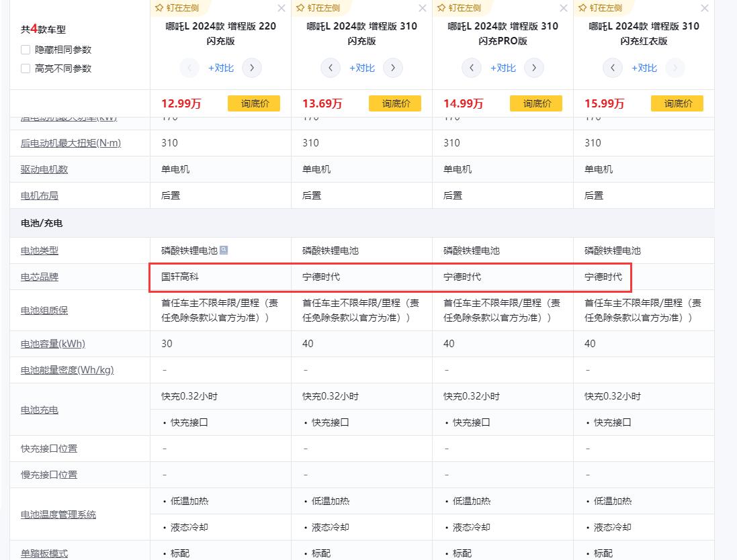Click magnifier icon beside 磷酸铁锂电池
Viewport: 737px width, 560px height.
tap(224, 250)
